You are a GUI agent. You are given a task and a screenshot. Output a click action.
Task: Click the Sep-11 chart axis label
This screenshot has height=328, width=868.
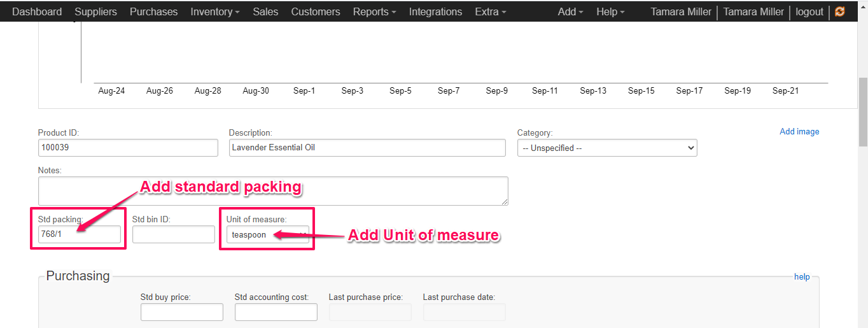[545, 90]
